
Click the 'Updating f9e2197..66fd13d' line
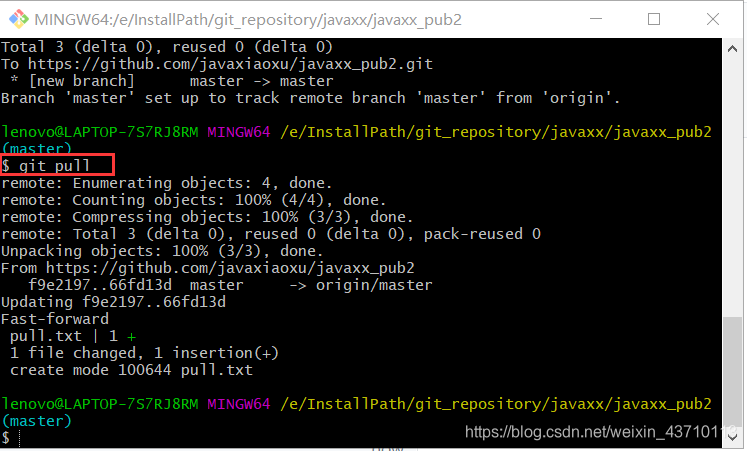coord(113,302)
